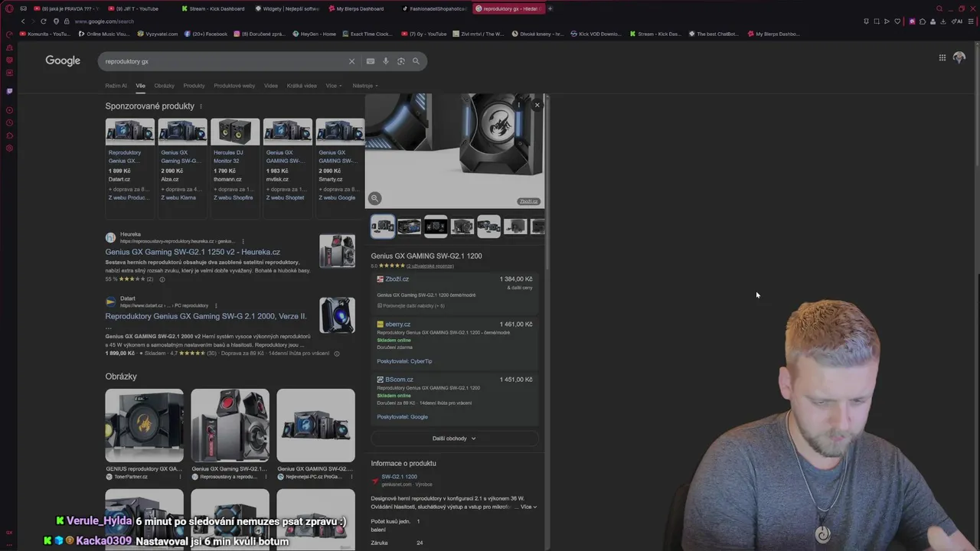
Task: Open Reproduktory Genius GX Datart result
Action: (x=206, y=316)
